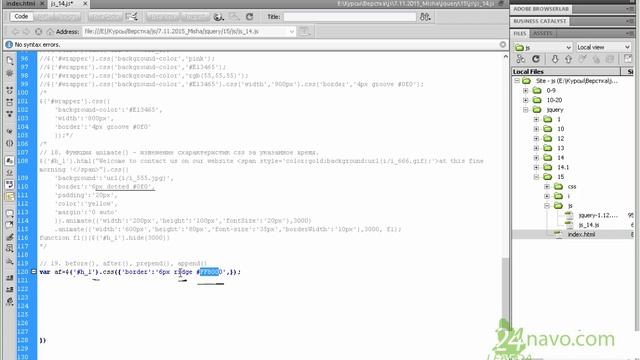Image resolution: width=640 pixels, height=360 pixels.
Task: Go back in browser navigation bar
Action: point(15,31)
